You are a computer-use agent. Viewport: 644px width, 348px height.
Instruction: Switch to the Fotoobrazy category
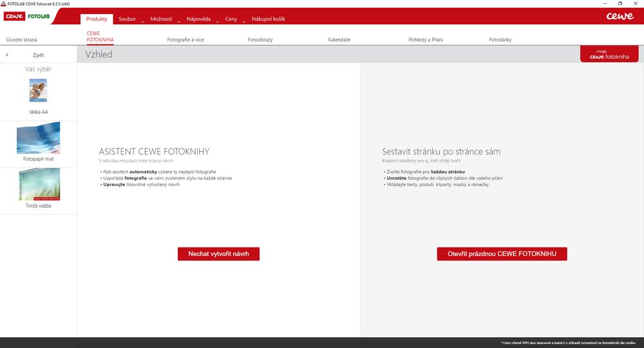[x=260, y=40]
